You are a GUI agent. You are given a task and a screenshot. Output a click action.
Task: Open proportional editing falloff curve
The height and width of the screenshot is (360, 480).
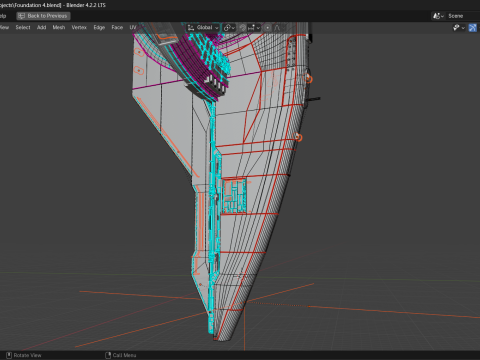(x=277, y=28)
